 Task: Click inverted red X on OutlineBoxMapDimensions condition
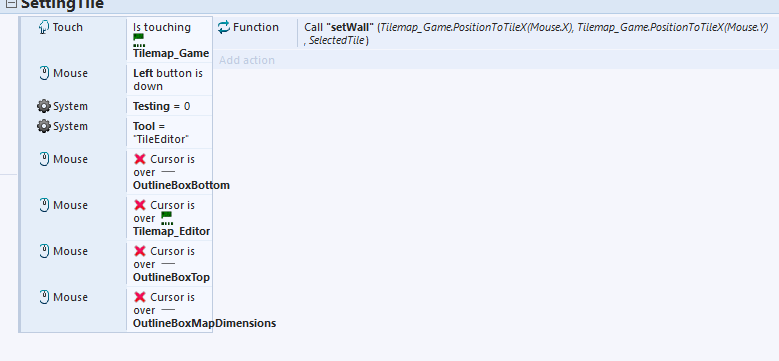click(140, 297)
